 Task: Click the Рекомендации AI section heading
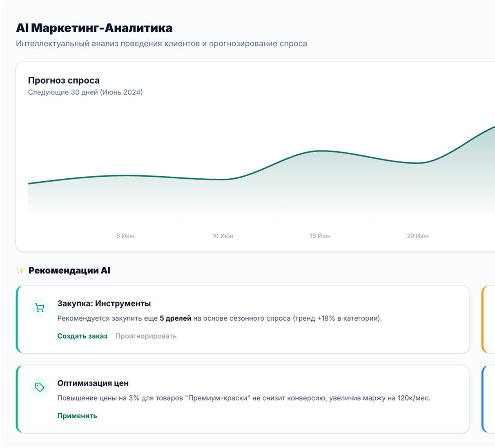(x=69, y=271)
